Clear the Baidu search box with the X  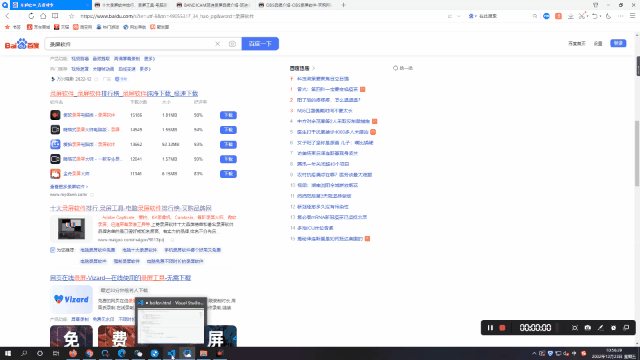pyautogui.click(x=218, y=44)
